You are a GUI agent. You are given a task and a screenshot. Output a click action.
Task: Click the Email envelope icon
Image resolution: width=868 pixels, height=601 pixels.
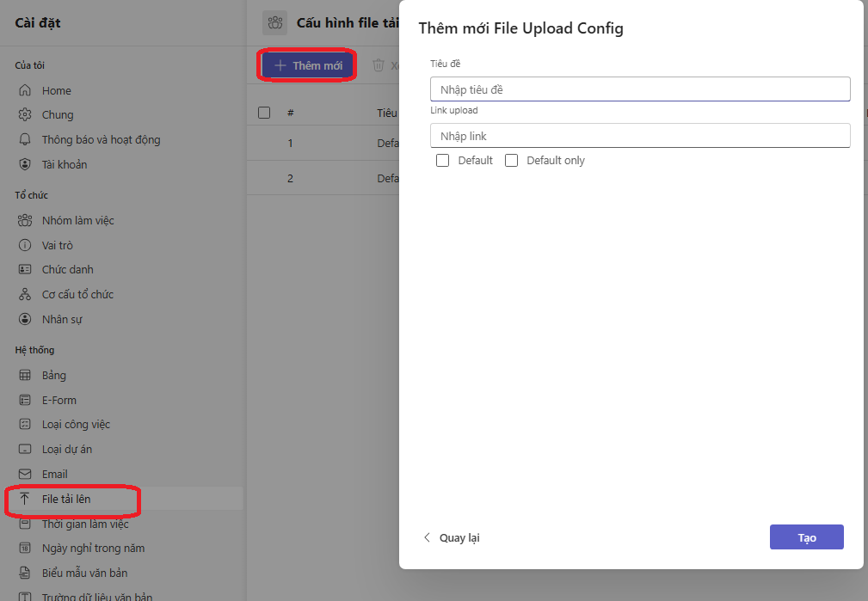(x=25, y=475)
